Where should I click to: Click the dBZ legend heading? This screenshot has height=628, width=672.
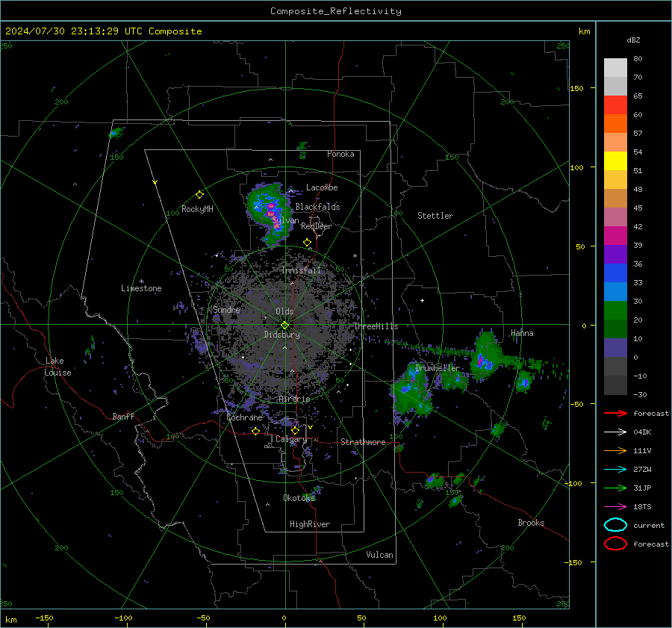[633, 40]
